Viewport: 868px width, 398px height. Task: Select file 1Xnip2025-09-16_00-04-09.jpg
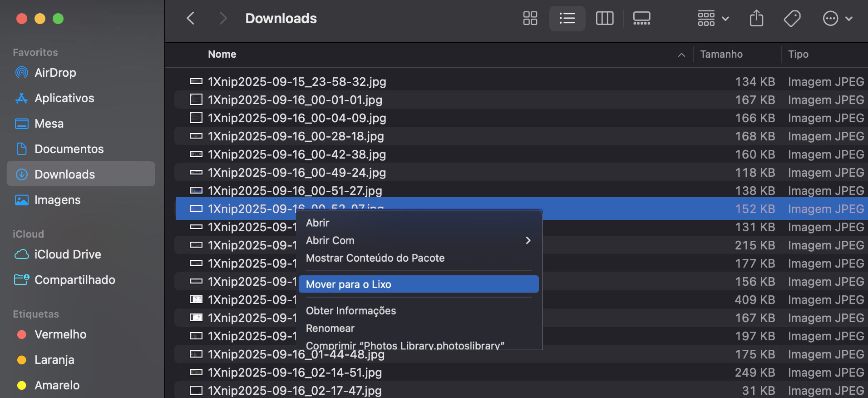(297, 118)
